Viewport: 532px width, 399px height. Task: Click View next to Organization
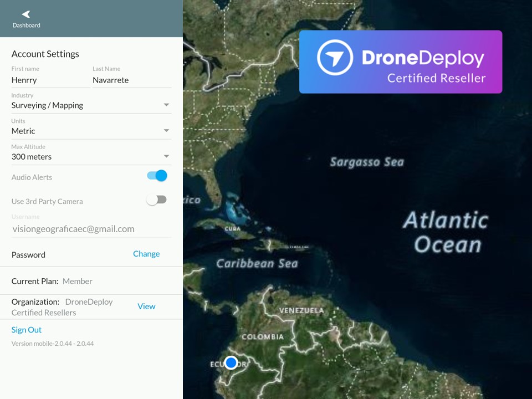click(x=146, y=306)
